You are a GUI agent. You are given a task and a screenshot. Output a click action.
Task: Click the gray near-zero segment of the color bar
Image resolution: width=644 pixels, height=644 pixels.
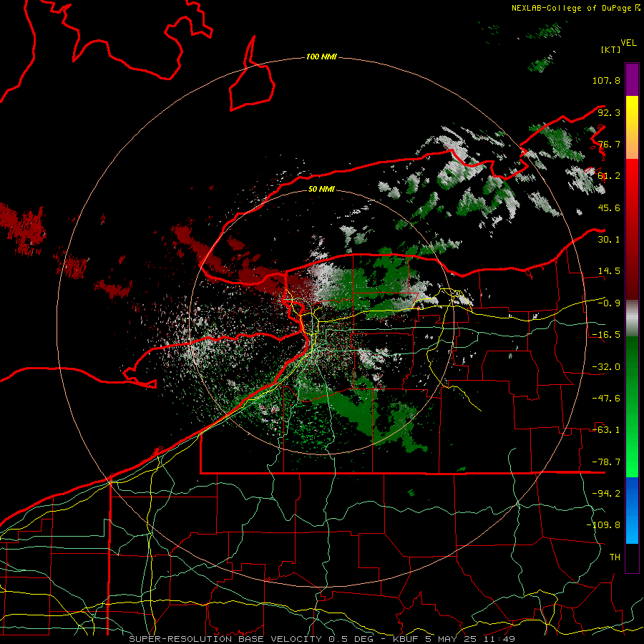(x=632, y=318)
